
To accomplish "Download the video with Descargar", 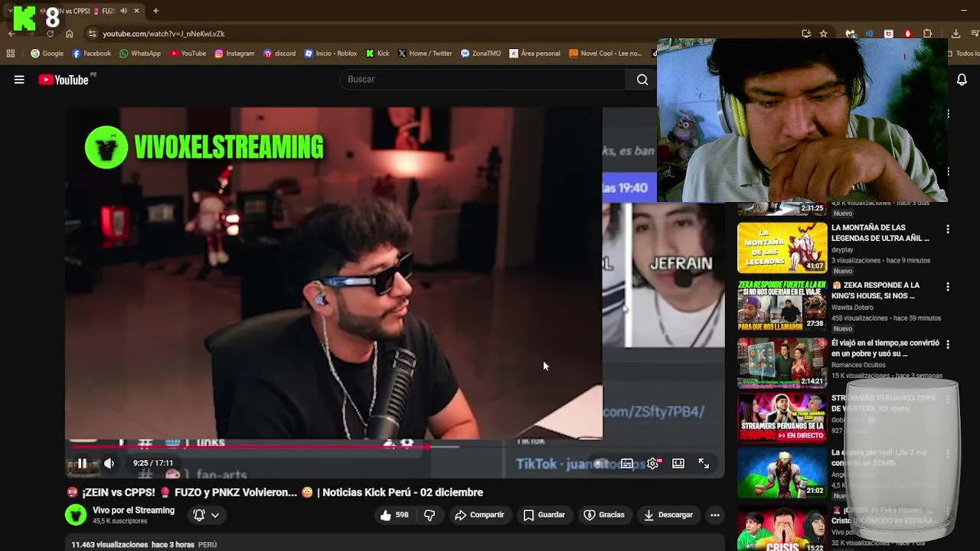I will [x=668, y=515].
